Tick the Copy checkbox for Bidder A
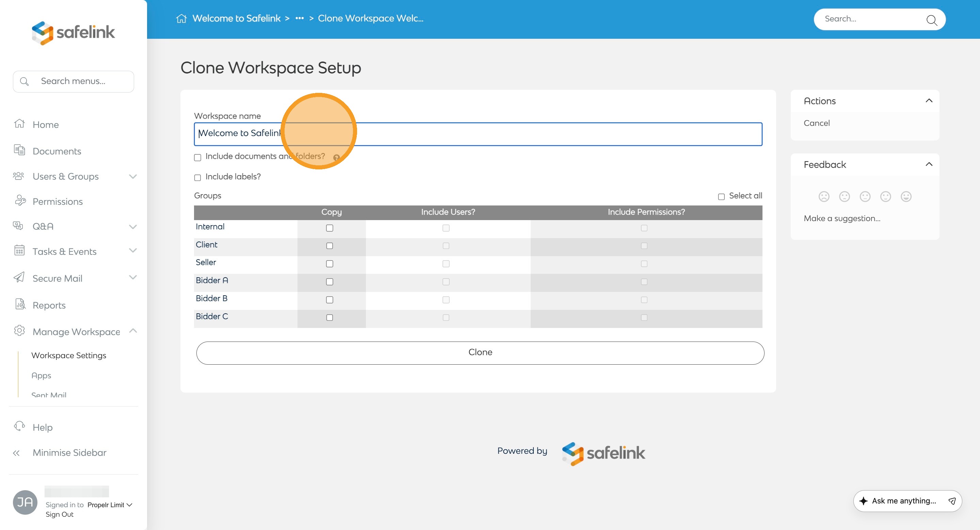 click(330, 282)
